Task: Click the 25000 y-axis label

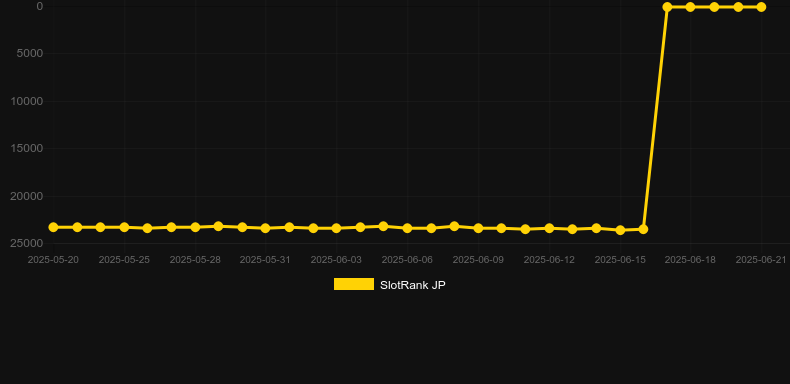Action: pos(27,243)
